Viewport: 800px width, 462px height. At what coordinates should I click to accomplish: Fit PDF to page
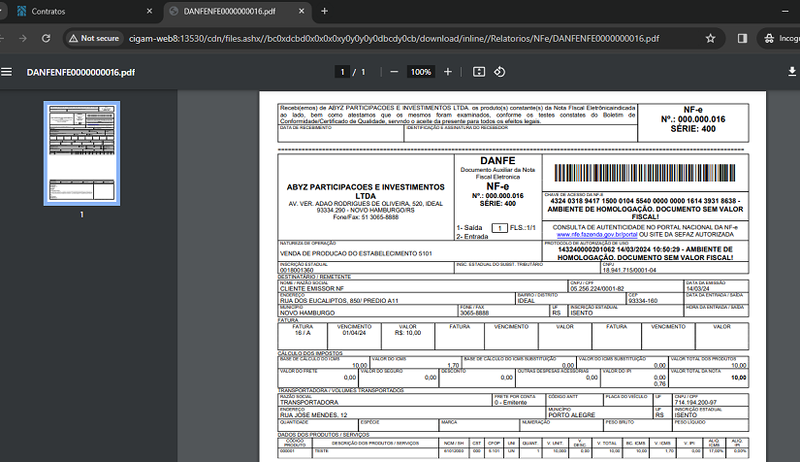coord(479,72)
